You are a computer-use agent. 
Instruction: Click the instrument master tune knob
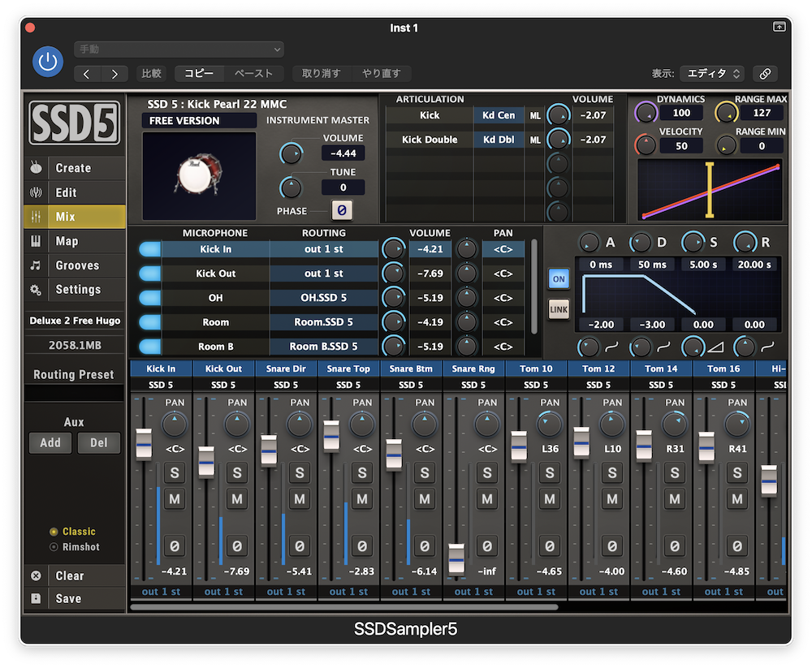point(291,187)
